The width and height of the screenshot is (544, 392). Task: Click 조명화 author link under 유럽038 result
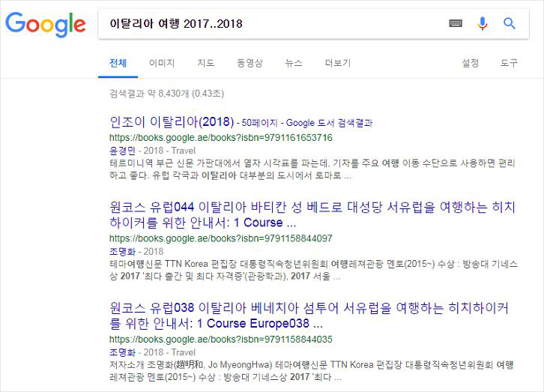point(122,352)
